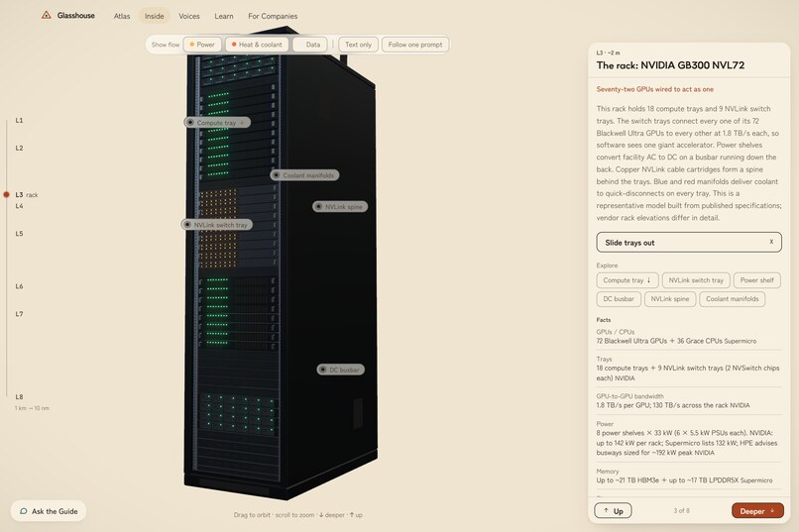Jump to level L6 on the depth scale
The height and width of the screenshot is (532, 799).
tap(19, 286)
